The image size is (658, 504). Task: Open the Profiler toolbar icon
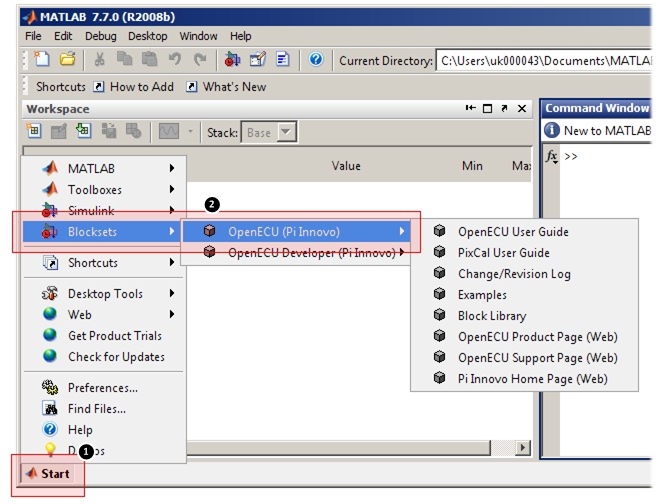pos(283,60)
